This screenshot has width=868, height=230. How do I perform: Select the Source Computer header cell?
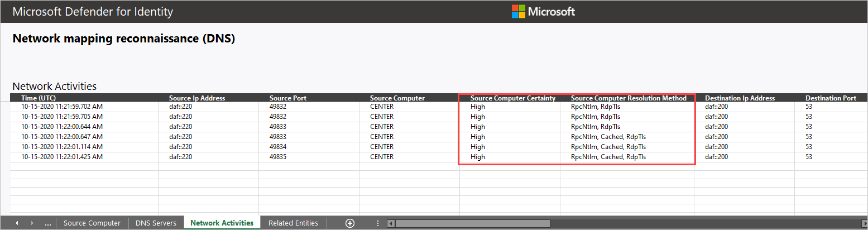point(410,98)
